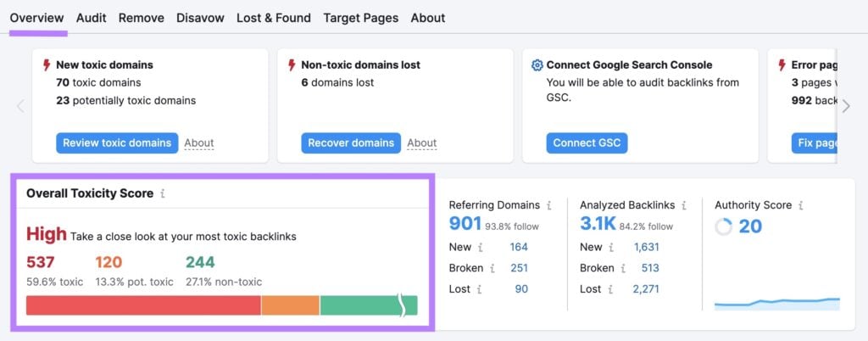Screen dimensions: 868x341
Task: Switch to the Audit tab
Action: pos(91,18)
